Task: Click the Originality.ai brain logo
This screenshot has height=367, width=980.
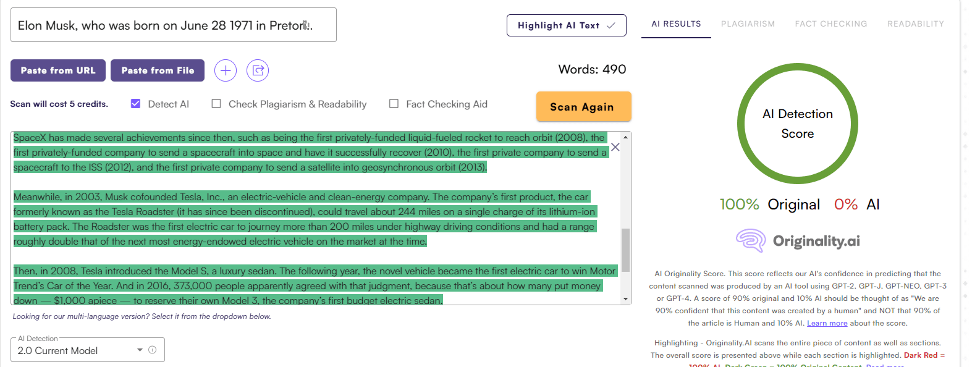Action: coord(751,240)
